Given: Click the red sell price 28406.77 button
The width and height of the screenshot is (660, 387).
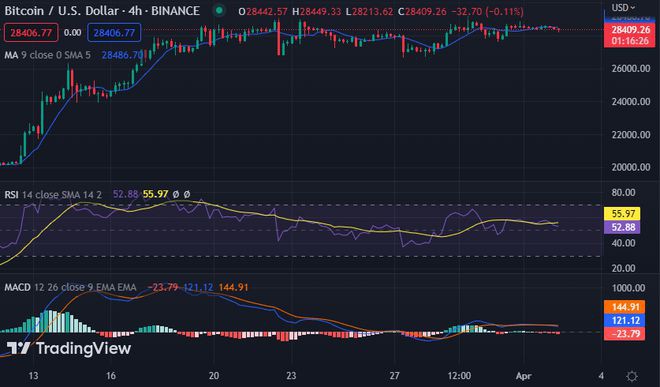Looking at the screenshot, I should pyautogui.click(x=31, y=32).
